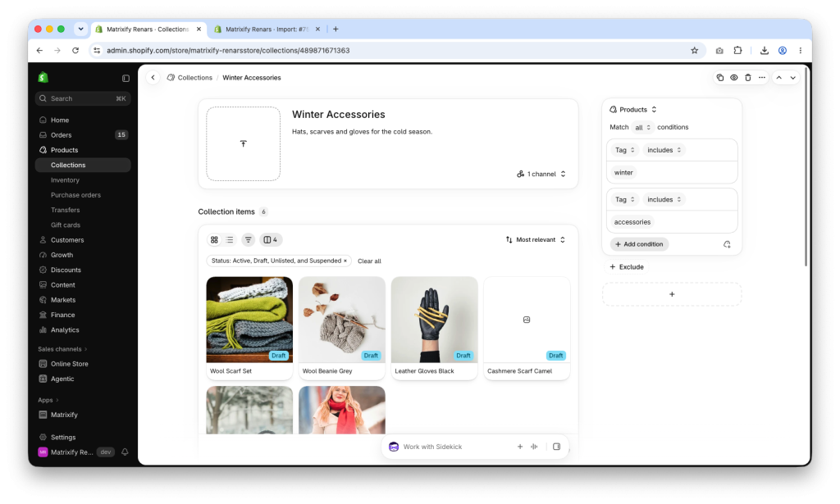Expand the Sales channels section
This screenshot has width=840, height=504.
click(x=62, y=349)
